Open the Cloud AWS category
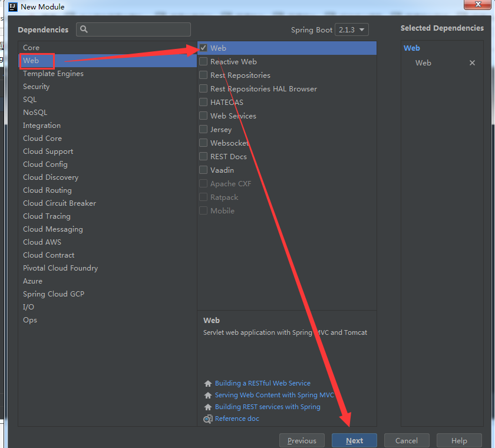 click(x=107, y=242)
